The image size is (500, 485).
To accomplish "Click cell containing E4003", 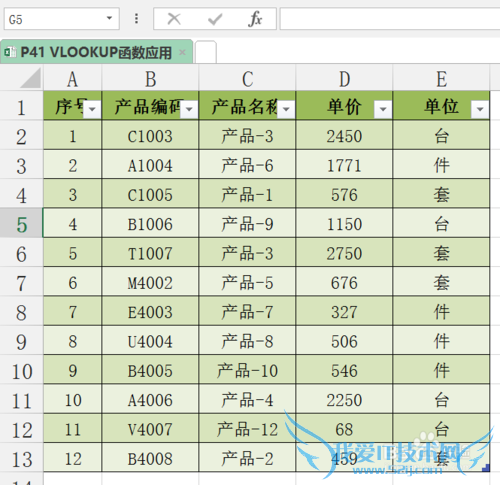I will coord(150,312).
